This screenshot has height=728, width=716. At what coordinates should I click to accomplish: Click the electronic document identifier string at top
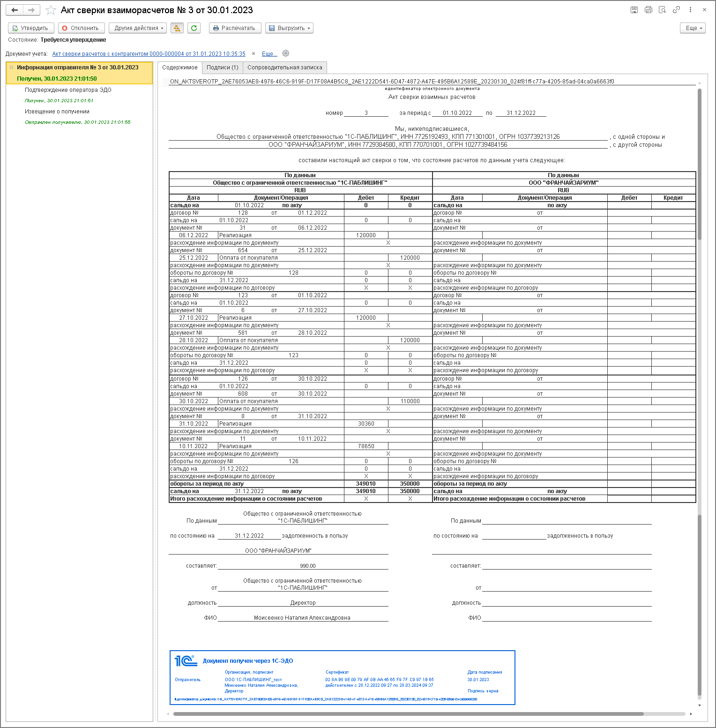(392, 82)
